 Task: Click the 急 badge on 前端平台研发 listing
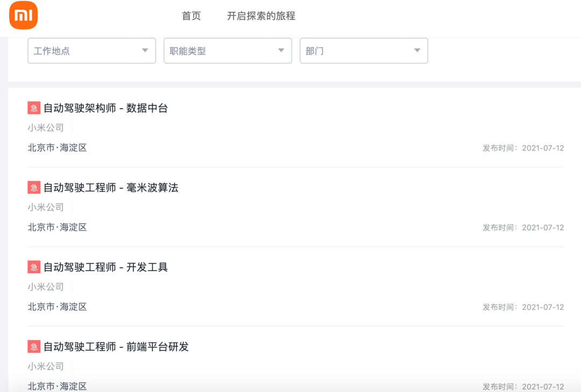pyautogui.click(x=33, y=347)
